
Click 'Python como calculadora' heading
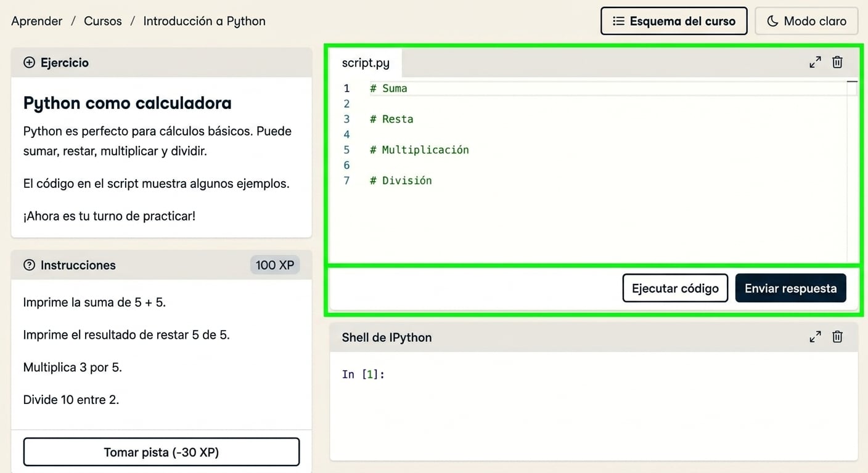128,103
